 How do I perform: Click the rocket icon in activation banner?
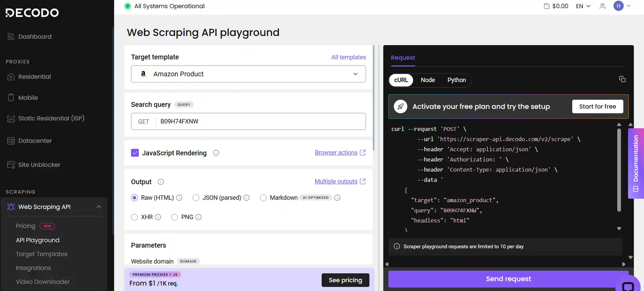click(x=401, y=106)
